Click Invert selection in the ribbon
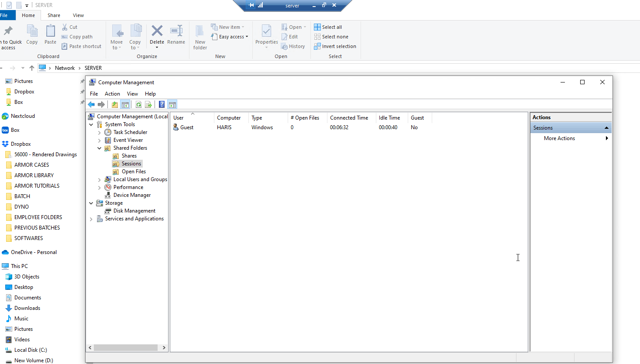The height and width of the screenshot is (364, 640). click(335, 46)
